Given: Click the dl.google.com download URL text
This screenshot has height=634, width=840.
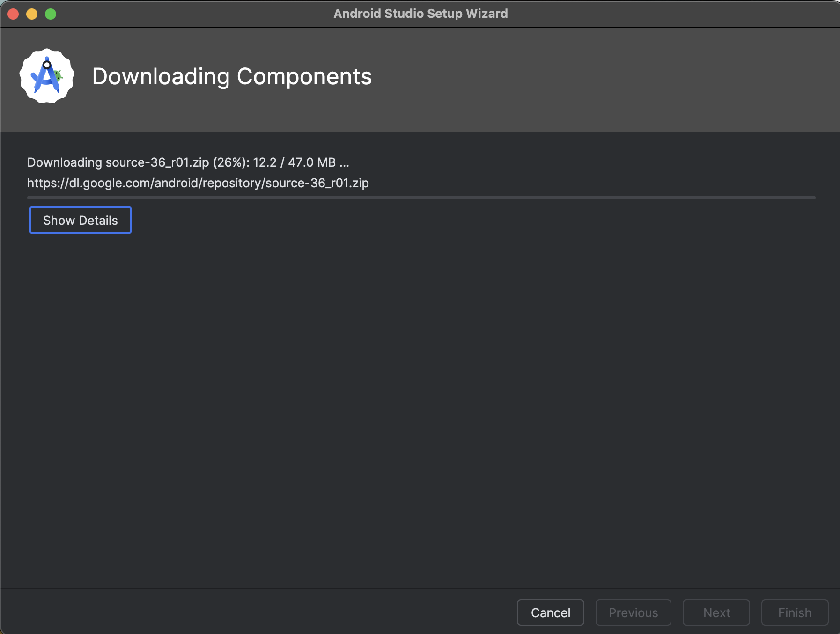Looking at the screenshot, I should click(198, 183).
